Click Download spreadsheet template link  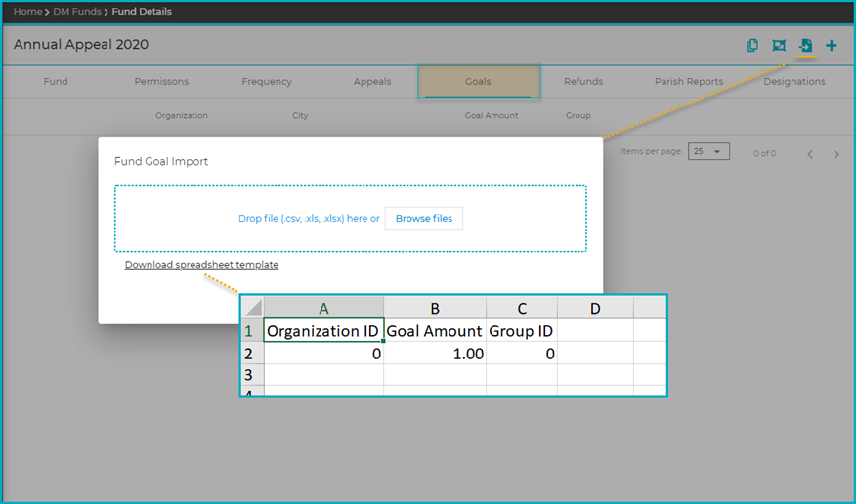pyautogui.click(x=201, y=265)
